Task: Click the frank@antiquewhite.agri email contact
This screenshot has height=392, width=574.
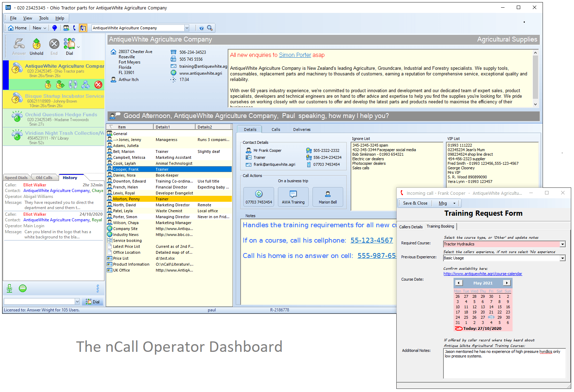Action: (274, 164)
